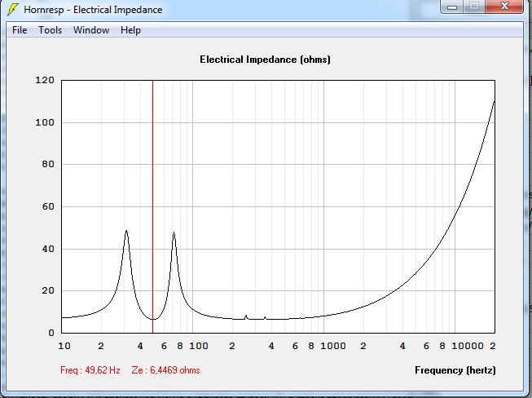Click the 100 value on vertical axis
Image resolution: width=532 pixels, height=398 pixels.
pos(45,122)
